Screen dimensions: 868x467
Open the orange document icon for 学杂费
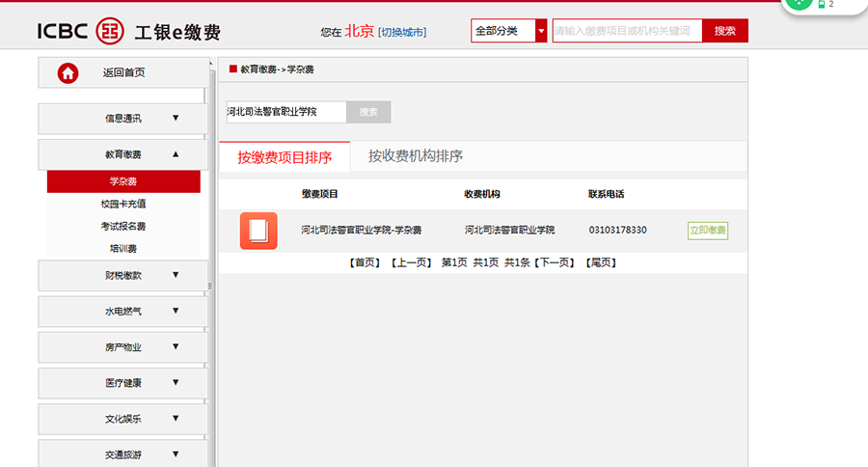258,231
